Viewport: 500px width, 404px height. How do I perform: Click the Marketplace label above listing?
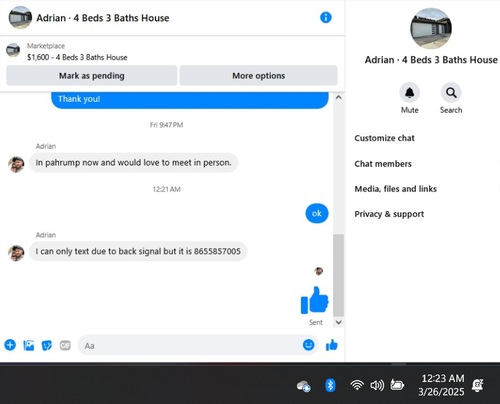pos(46,46)
